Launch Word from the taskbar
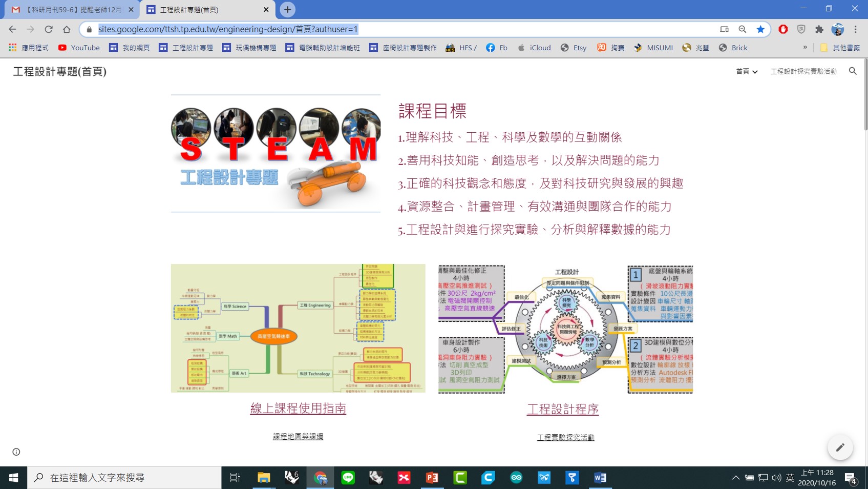 coord(600,477)
